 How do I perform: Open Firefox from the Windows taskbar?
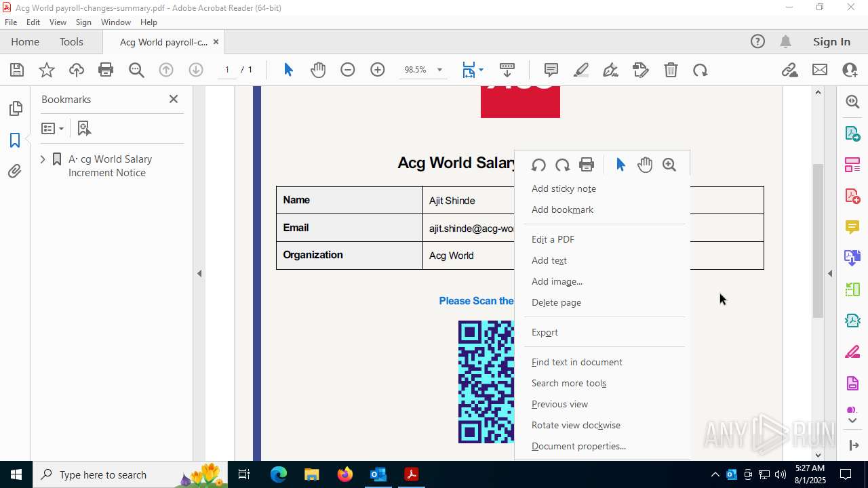point(345,474)
